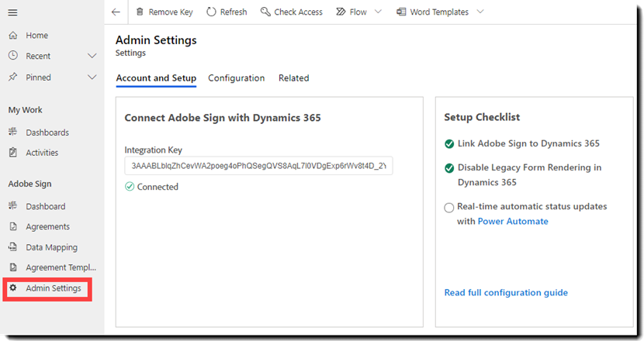Expand the Recent chevron
This screenshot has height=341, width=644.
coord(92,56)
